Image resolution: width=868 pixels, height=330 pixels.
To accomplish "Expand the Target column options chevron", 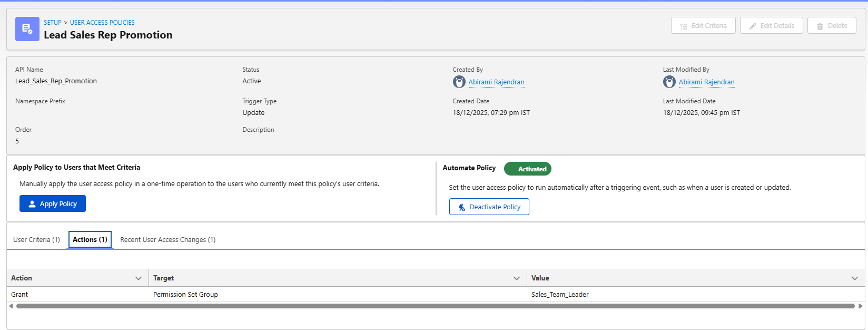I will [x=517, y=278].
